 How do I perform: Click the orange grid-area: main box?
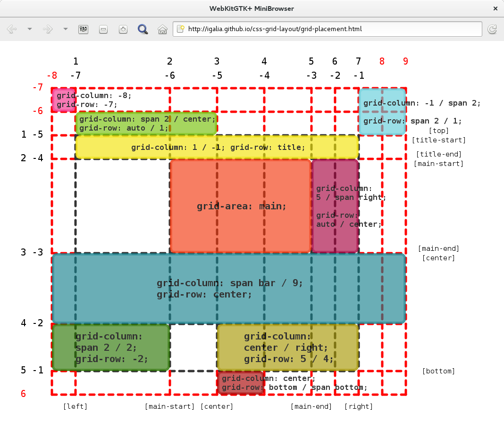[241, 206]
